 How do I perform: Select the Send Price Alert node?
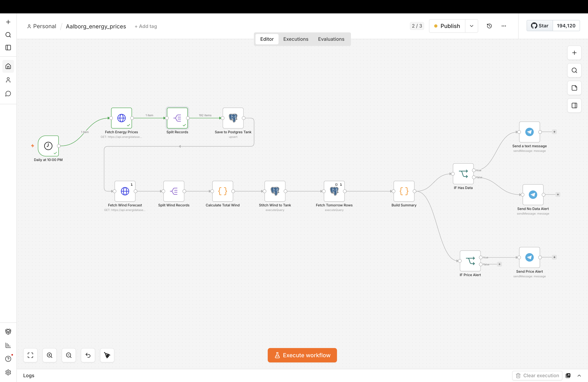tap(529, 257)
